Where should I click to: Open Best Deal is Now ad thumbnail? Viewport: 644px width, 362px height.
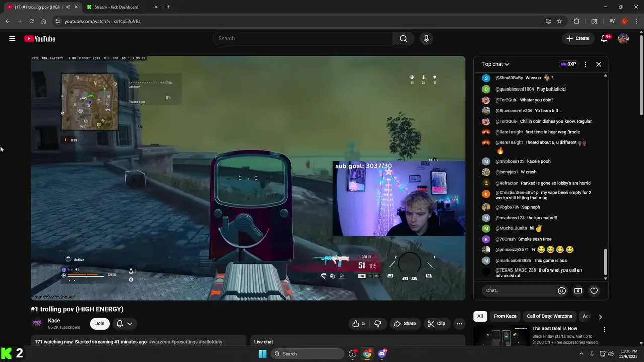coord(501,335)
